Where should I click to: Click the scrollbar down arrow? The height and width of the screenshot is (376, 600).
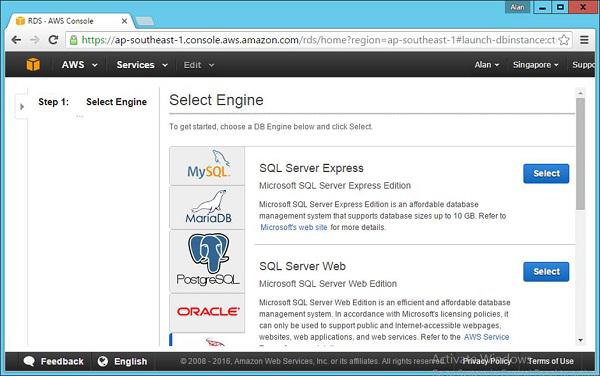pyautogui.click(x=580, y=340)
